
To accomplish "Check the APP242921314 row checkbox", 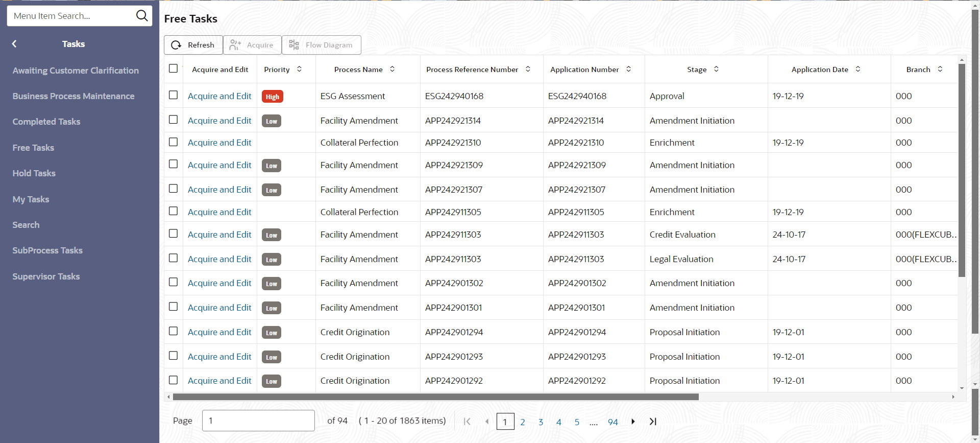I will point(174,120).
